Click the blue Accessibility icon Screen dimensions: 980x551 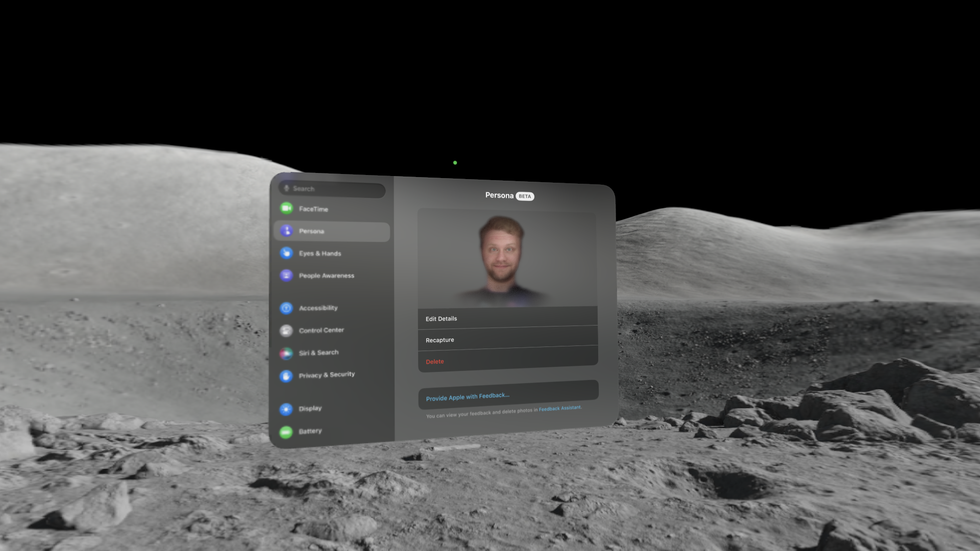286,308
